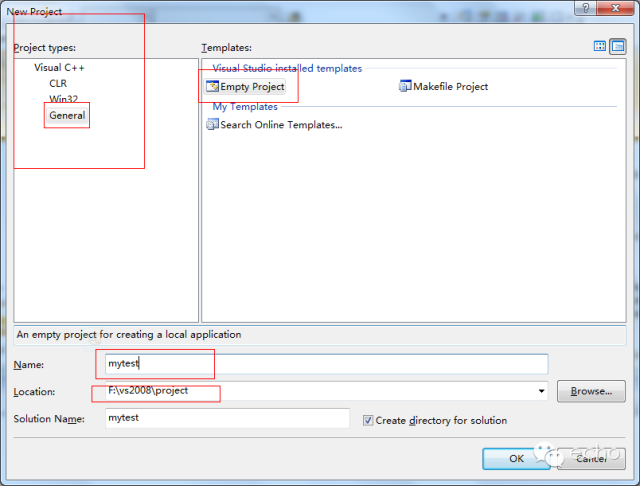This screenshot has width=640, height=486.
Task: Select the Empty Project template label
Action: click(x=252, y=87)
